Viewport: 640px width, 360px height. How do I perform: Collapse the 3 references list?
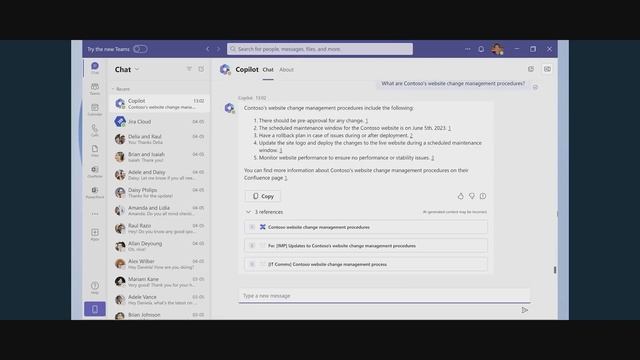[x=248, y=212]
